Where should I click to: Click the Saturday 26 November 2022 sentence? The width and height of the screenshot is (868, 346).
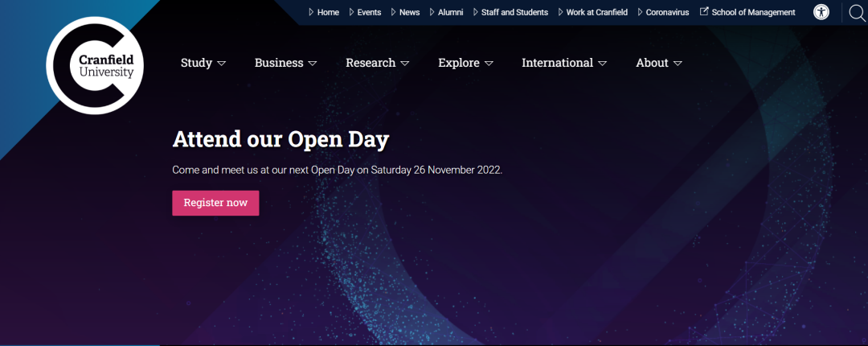point(337,170)
